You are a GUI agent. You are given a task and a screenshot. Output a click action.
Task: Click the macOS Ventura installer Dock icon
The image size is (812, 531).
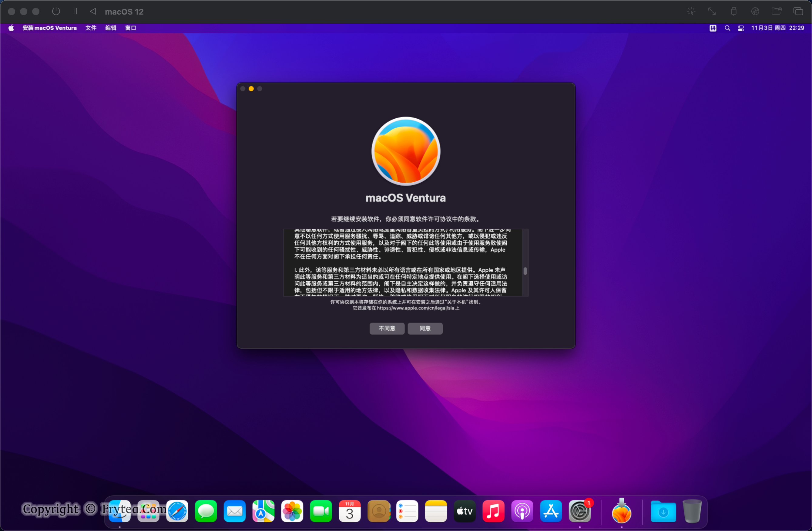(x=622, y=511)
